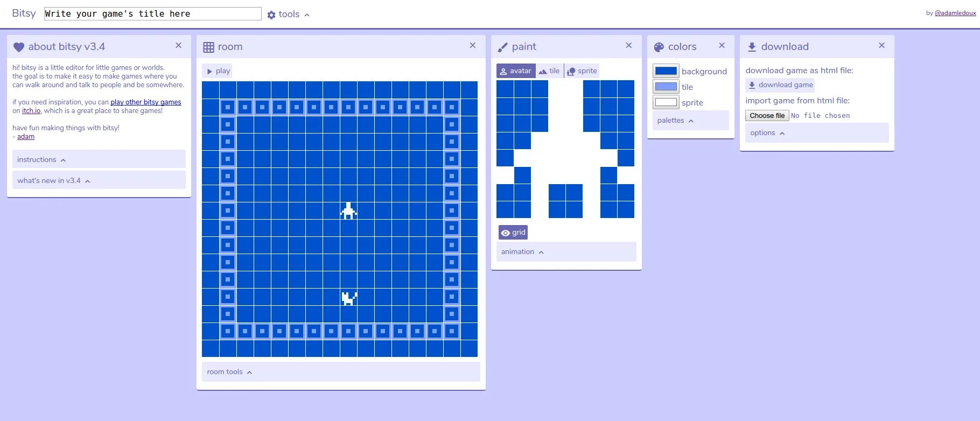Click the download panel header icon
The width and height of the screenshot is (980, 421).
(x=752, y=47)
